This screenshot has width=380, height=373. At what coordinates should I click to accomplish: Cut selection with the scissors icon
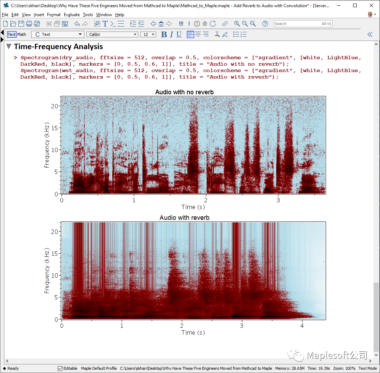[x=49, y=24]
